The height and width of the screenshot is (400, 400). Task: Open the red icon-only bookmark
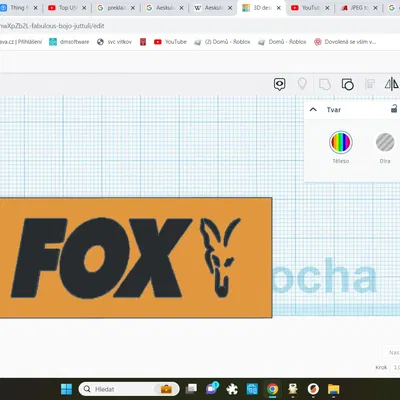pos(143,42)
